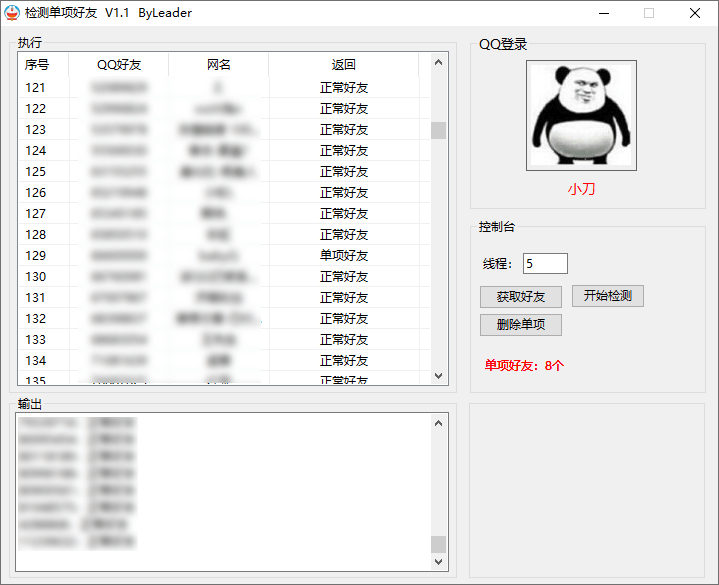Viewport: 719px width, 585px height.
Task: Sort by the 序号 column header
Action: coord(37,65)
